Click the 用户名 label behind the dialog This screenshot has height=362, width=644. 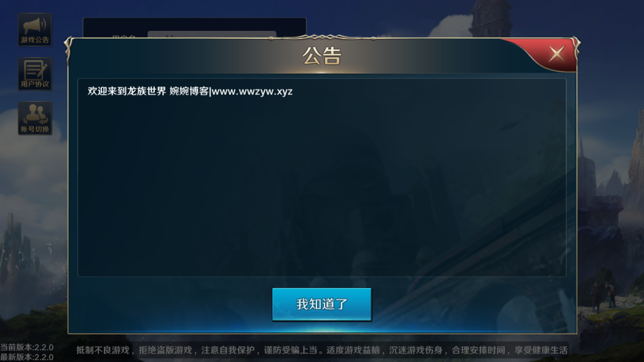coord(124,36)
